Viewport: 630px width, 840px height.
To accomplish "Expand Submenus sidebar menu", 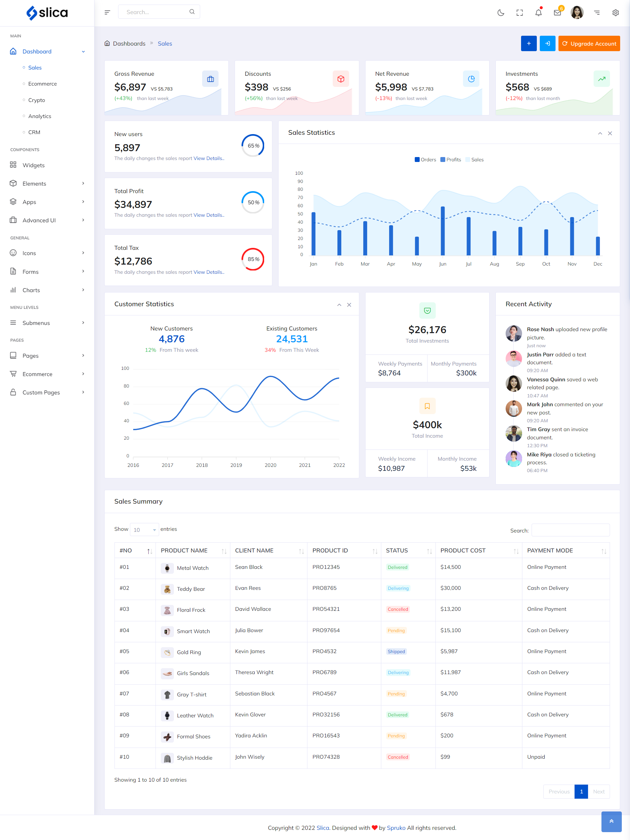I will click(x=47, y=323).
